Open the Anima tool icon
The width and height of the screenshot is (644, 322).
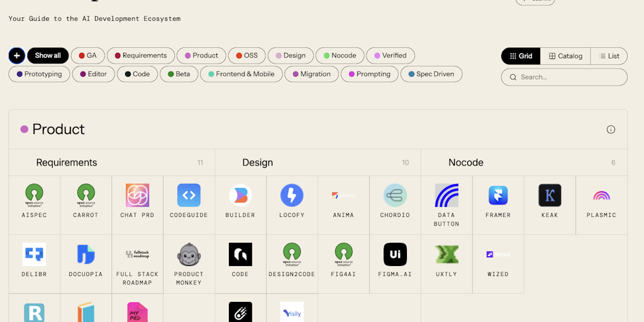click(x=343, y=195)
